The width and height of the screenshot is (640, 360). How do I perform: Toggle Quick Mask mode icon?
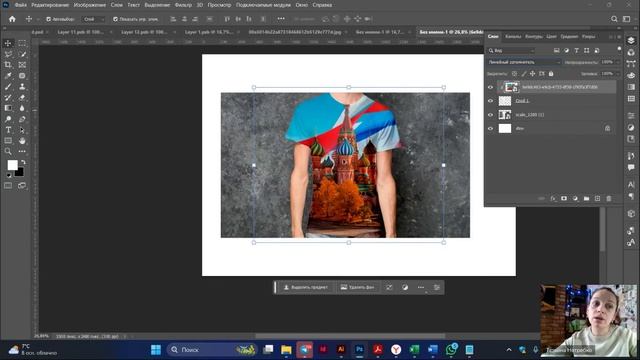(x=8, y=186)
